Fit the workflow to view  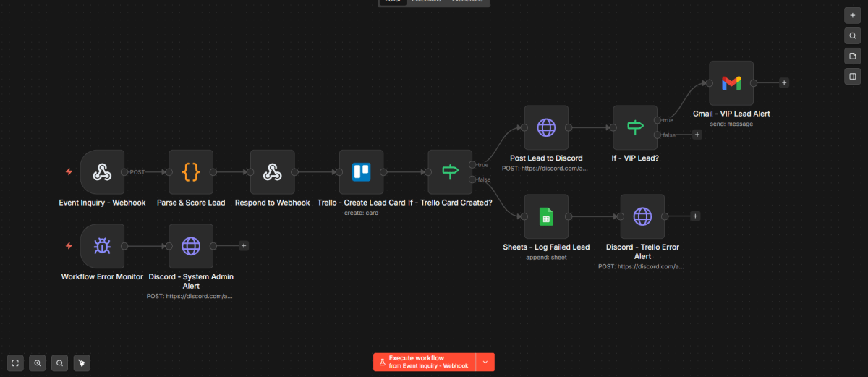pos(15,363)
